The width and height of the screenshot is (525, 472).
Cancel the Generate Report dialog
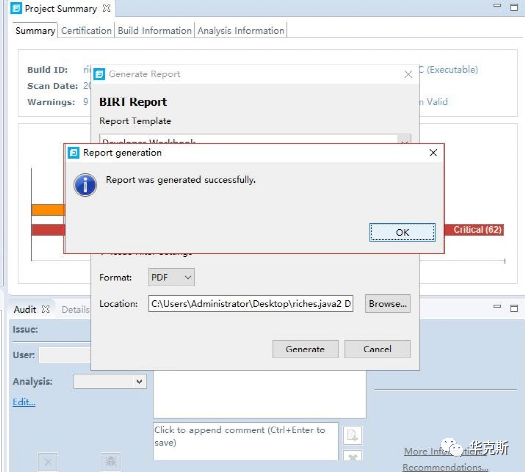[377, 349]
